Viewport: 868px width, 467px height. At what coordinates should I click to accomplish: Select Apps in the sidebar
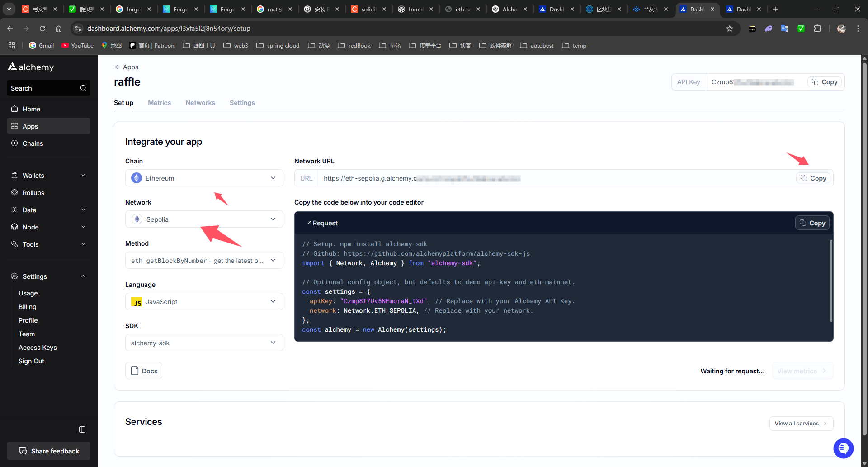(49, 126)
